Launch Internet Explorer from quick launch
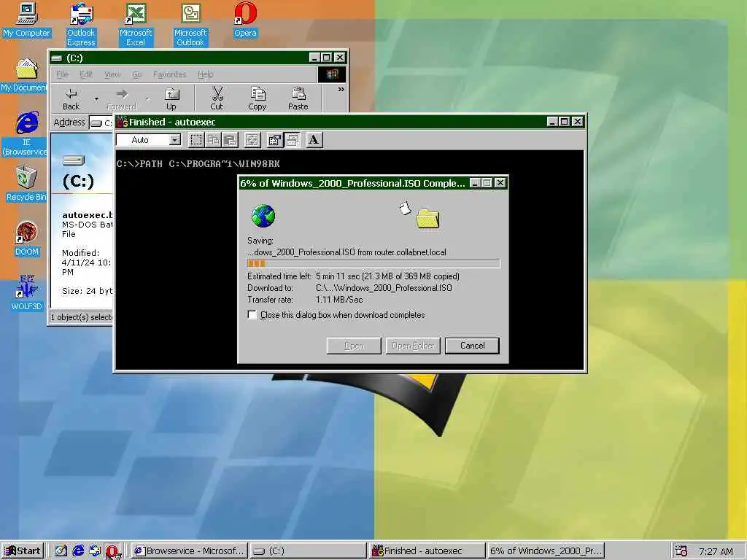Viewport: 747px width, 560px height. (77, 551)
